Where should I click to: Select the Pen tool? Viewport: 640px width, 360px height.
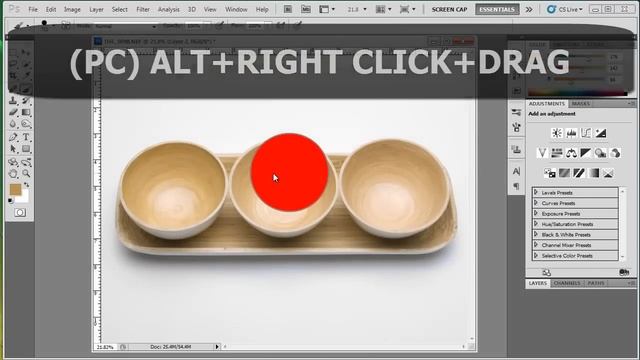coord(13,137)
